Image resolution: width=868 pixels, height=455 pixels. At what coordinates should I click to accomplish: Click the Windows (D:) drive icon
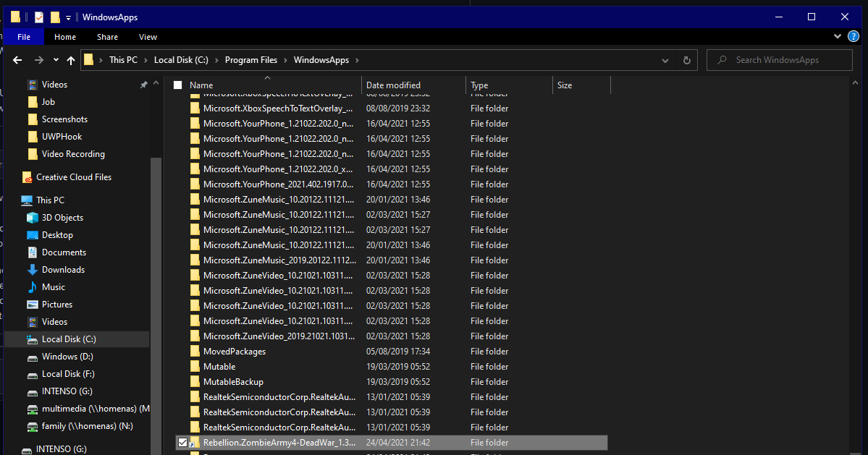tap(33, 357)
